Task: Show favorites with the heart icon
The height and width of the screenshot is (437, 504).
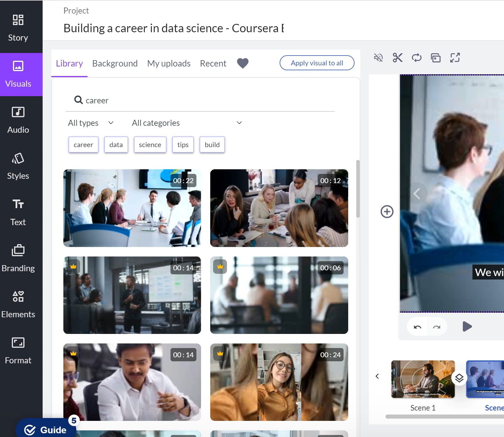Action: [x=243, y=63]
